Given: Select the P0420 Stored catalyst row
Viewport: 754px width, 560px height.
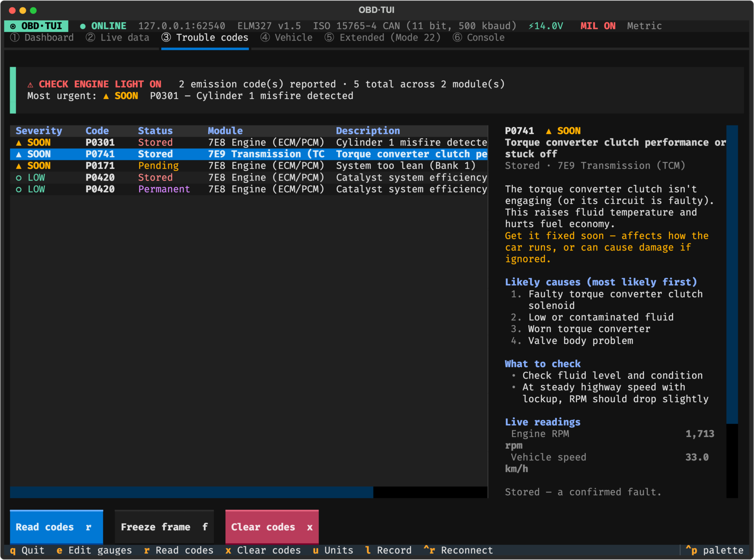Looking at the screenshot, I should (249, 178).
